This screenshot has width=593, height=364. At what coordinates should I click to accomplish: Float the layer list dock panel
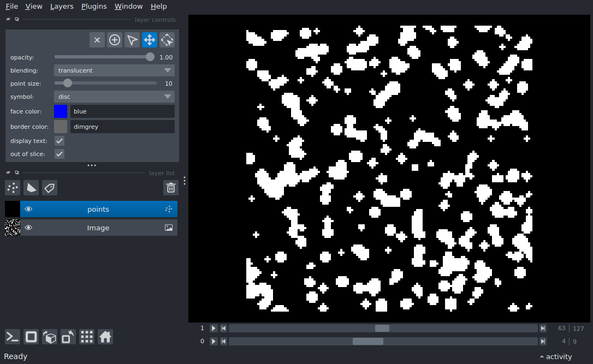(16, 173)
